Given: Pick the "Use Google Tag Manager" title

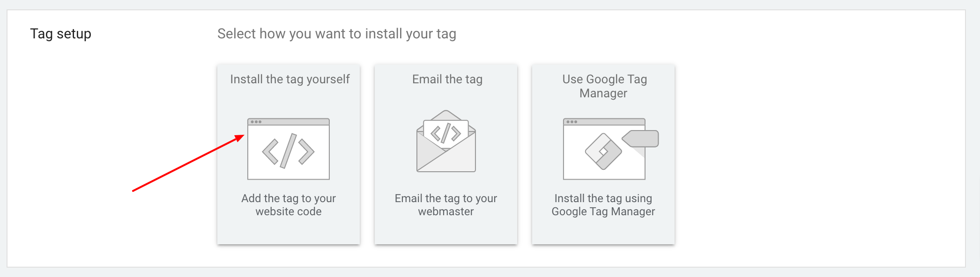Looking at the screenshot, I should pyautogui.click(x=604, y=86).
